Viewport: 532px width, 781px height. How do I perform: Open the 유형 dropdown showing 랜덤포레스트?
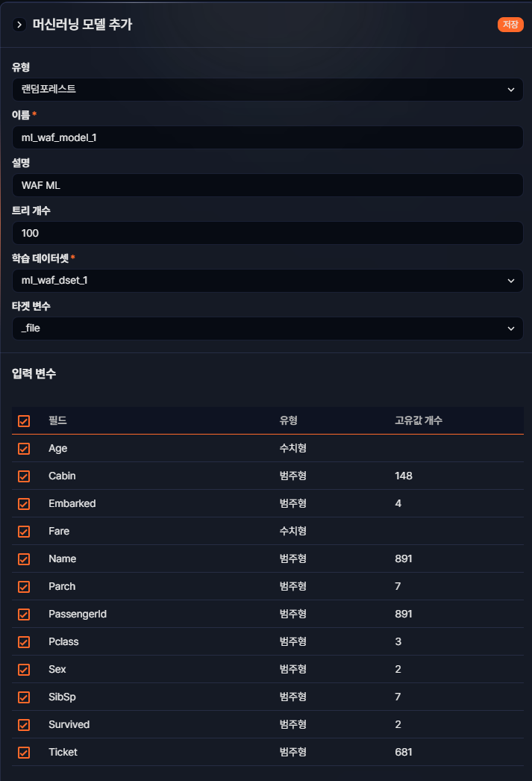coord(267,90)
